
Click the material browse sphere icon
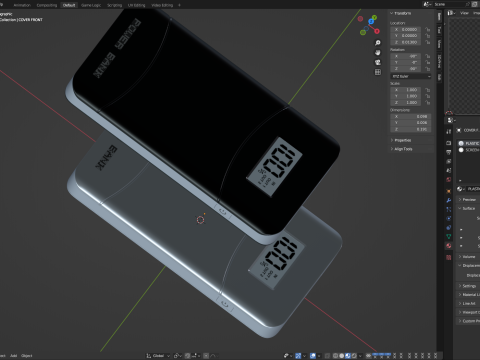coord(460,189)
